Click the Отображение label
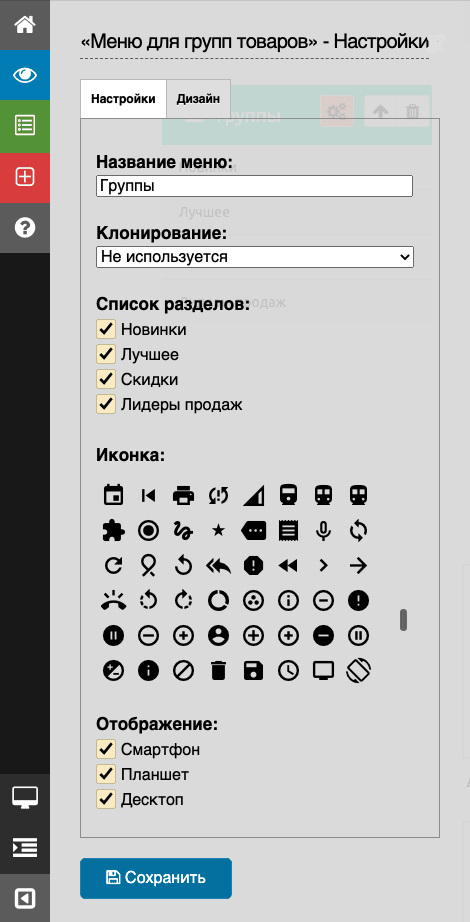This screenshot has width=470, height=922. coord(157,724)
